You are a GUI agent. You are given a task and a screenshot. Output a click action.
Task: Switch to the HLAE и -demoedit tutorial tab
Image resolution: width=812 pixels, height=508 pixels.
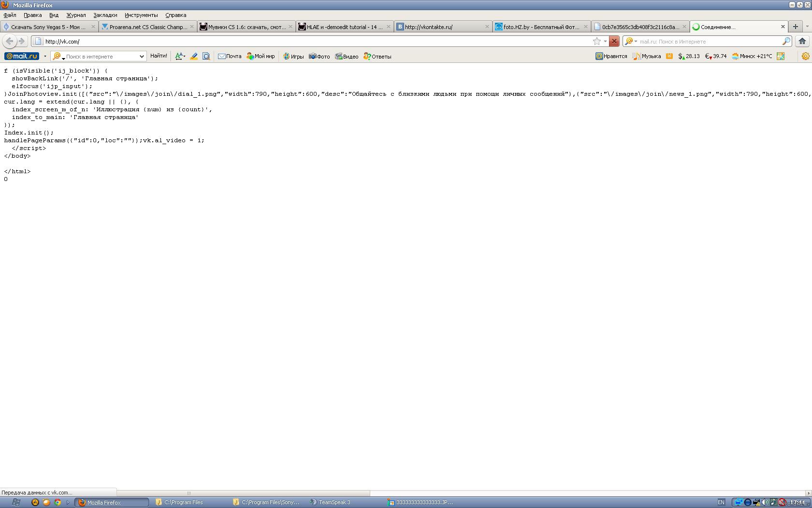tap(345, 27)
